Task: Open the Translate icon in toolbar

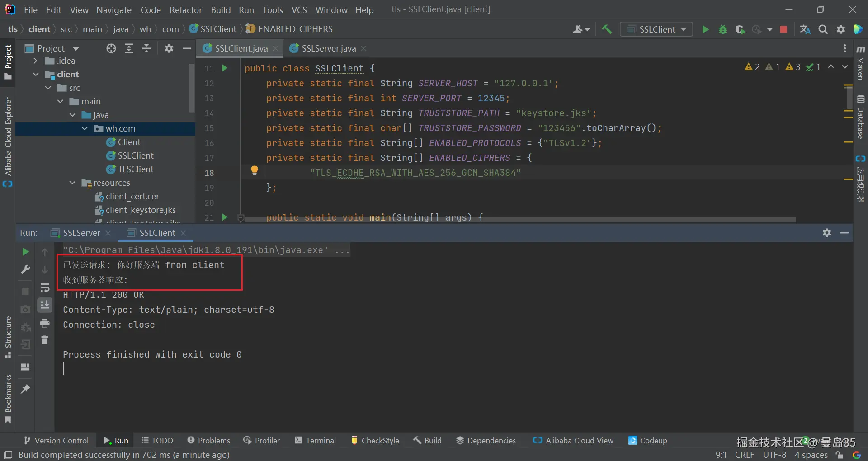Action: click(805, 29)
